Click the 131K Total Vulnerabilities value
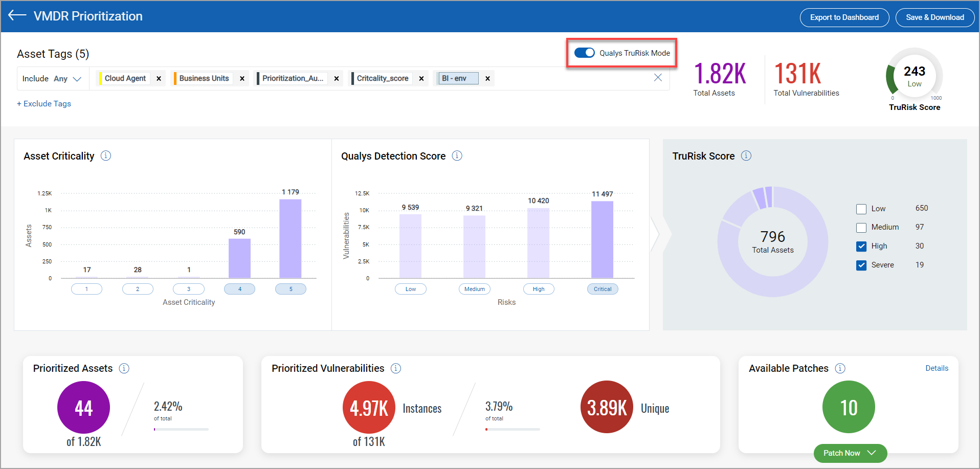 (x=798, y=74)
